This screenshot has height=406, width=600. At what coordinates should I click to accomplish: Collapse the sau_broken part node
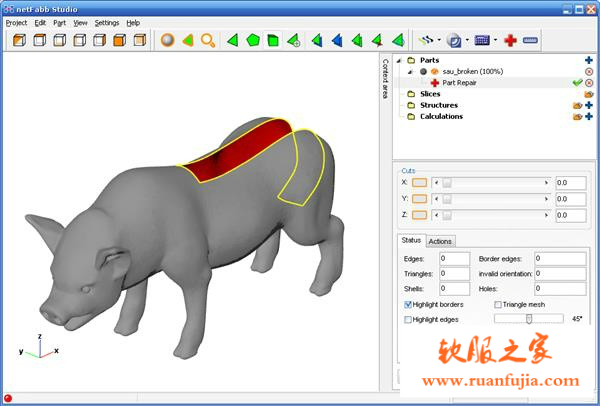point(411,72)
